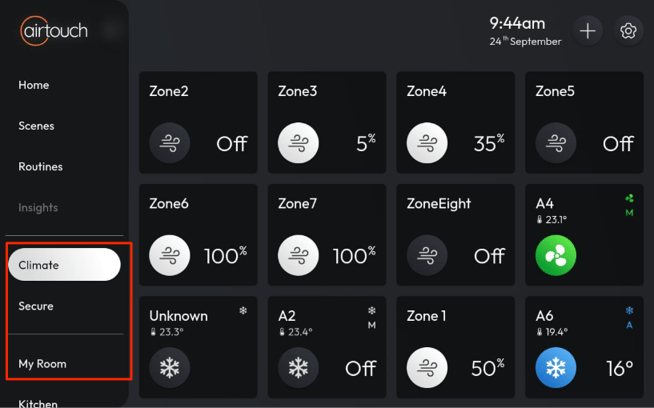Screen dimensions: 654x408
Task: Open the settings gear
Action: coord(628,31)
